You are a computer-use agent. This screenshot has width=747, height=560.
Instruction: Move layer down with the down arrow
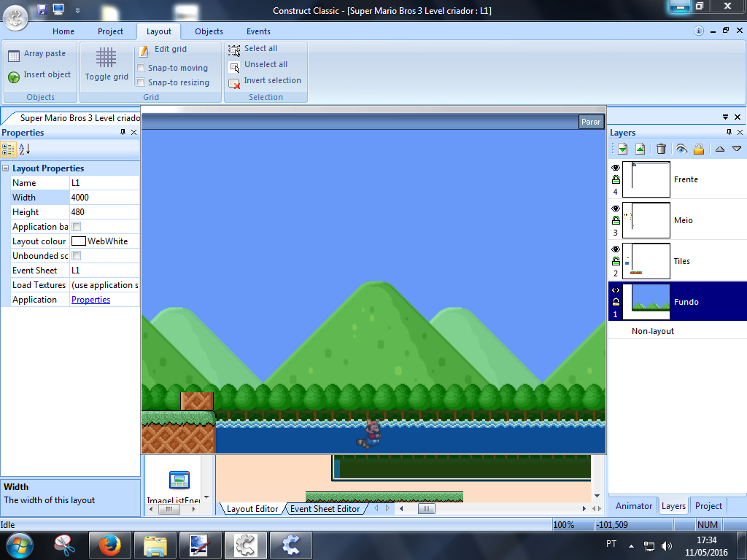pyautogui.click(x=737, y=149)
